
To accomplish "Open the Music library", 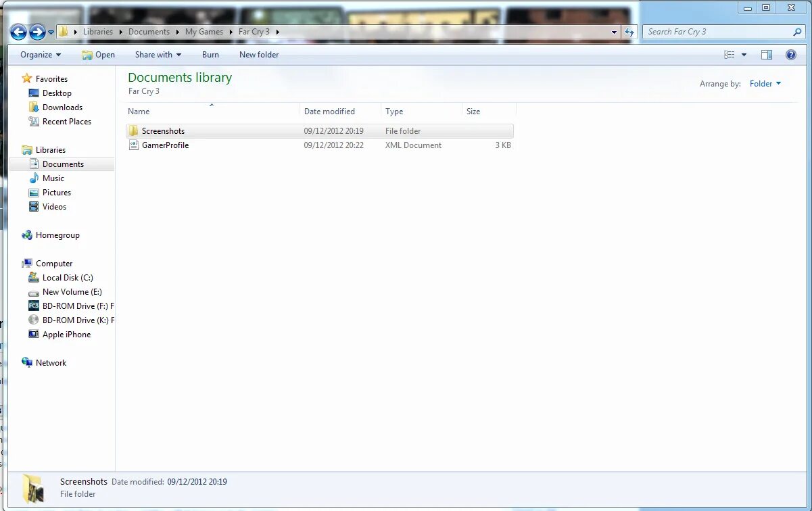I will click(x=53, y=178).
